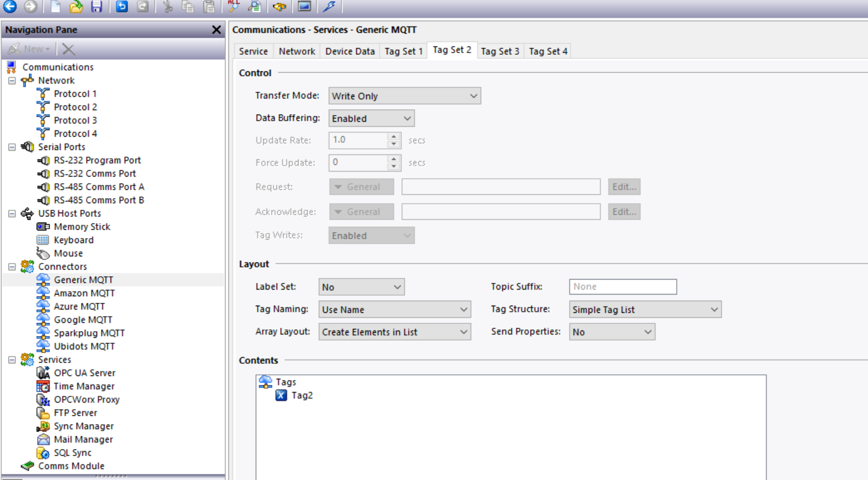Click the Communications root icon in the tree
This screenshot has height=480, width=868.
pyautogui.click(x=11, y=67)
